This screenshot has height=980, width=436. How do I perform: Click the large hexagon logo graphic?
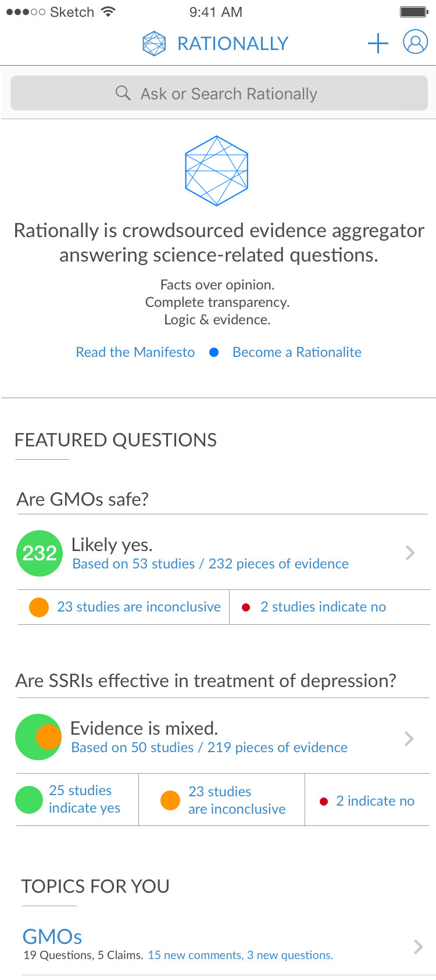[x=217, y=170]
